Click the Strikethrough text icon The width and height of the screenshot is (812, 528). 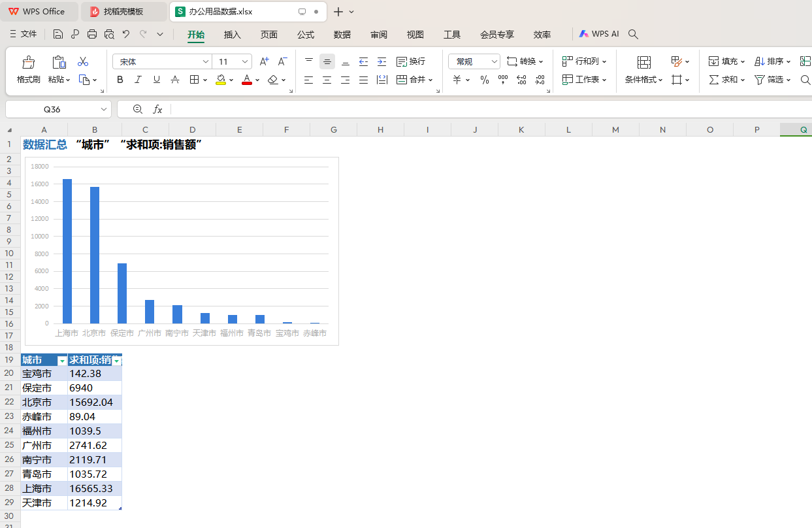click(175, 80)
